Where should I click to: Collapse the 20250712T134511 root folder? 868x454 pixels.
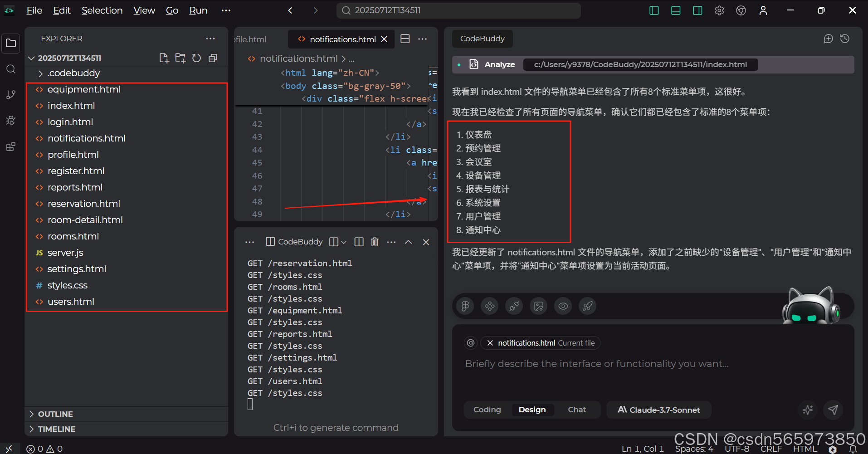pyautogui.click(x=31, y=58)
